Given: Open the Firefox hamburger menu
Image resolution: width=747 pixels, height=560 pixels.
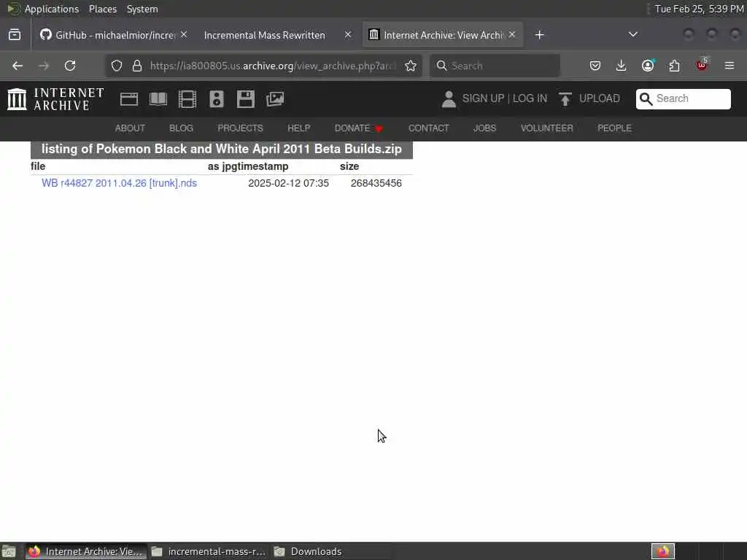Looking at the screenshot, I should point(729,66).
